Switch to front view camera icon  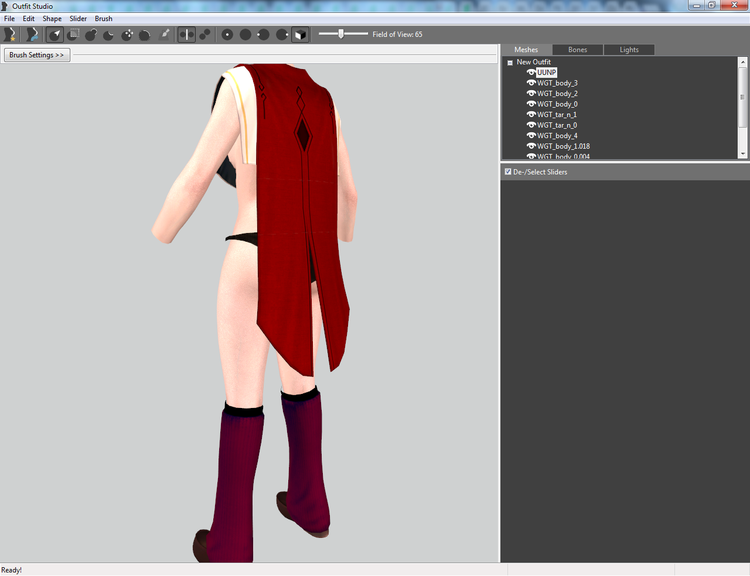227,34
